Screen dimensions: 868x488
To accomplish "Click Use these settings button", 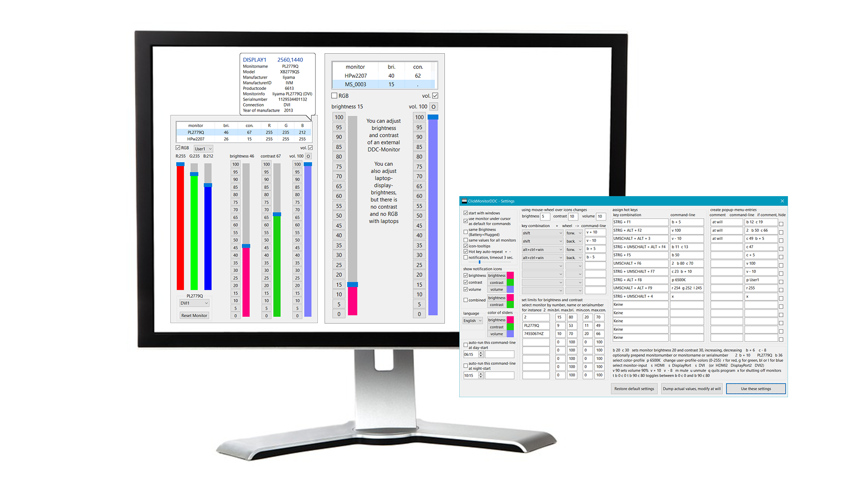I will pos(757,389).
